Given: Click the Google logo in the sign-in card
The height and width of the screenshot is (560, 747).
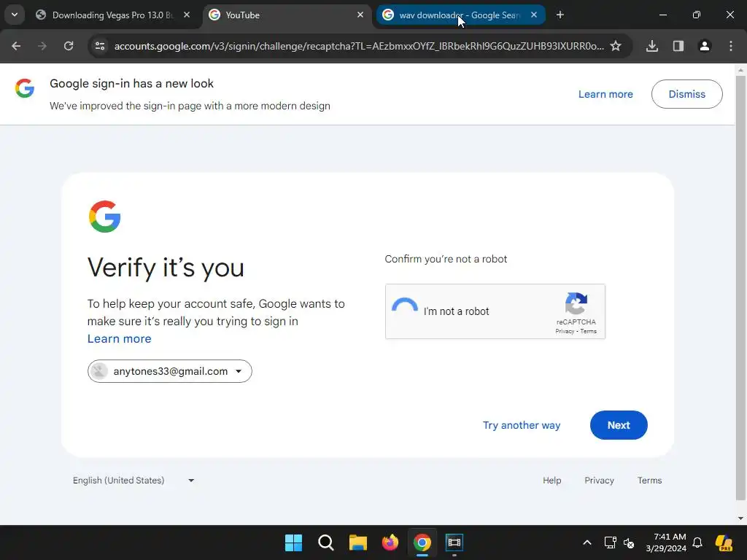Looking at the screenshot, I should [x=105, y=217].
